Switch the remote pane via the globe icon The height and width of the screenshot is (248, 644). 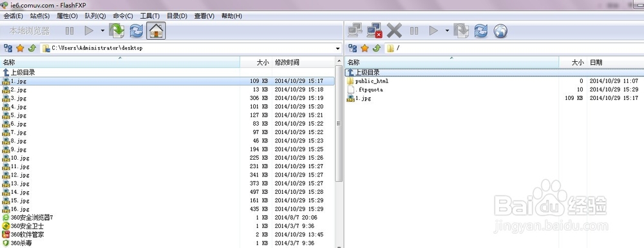pos(500,31)
